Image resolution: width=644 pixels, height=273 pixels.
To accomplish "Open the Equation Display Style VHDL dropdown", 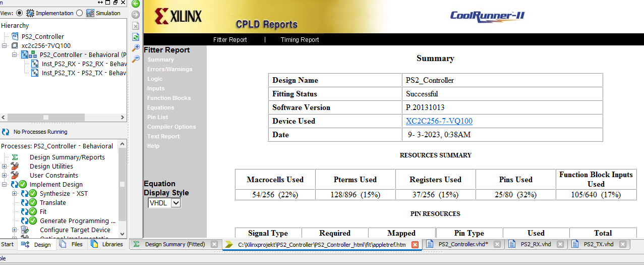I will click(x=164, y=203).
